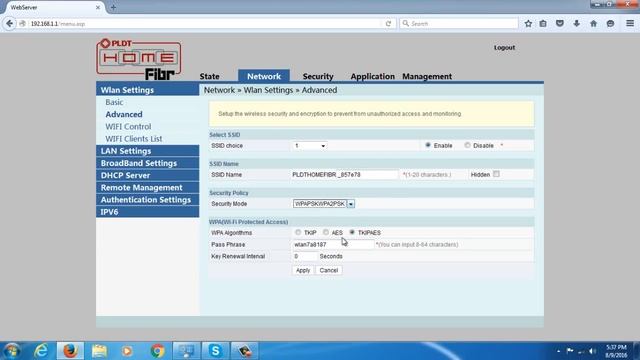Open the Firefox hamburger menu
640x360 pixels.
point(630,24)
